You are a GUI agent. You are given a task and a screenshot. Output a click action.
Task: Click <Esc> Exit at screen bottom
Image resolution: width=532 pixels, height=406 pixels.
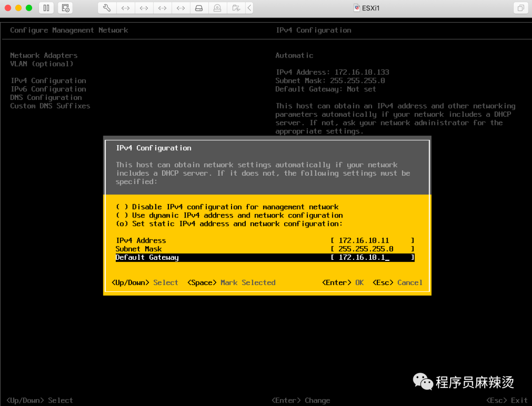click(507, 401)
